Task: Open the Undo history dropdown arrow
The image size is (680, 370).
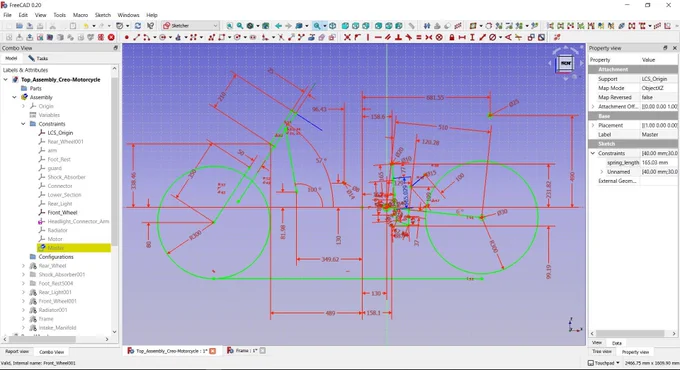Action: (x=93, y=26)
